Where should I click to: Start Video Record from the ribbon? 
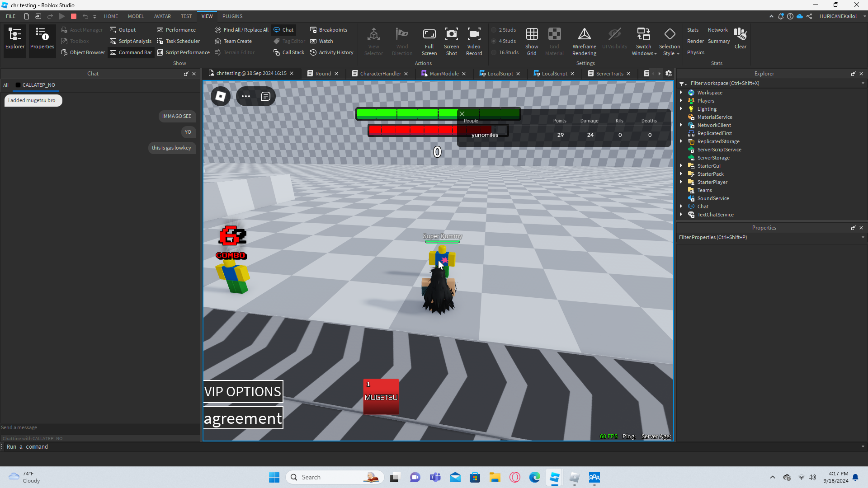pos(474,41)
